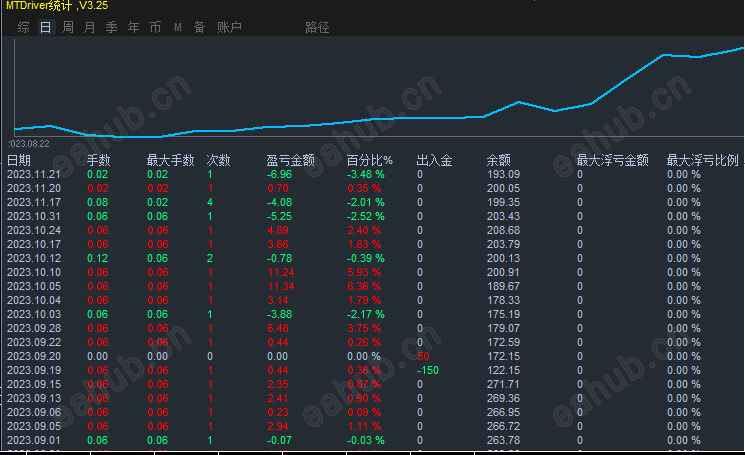Select the 2023.09.28 date cell
Image resolution: width=745 pixels, height=455 pixels.
coord(34,328)
